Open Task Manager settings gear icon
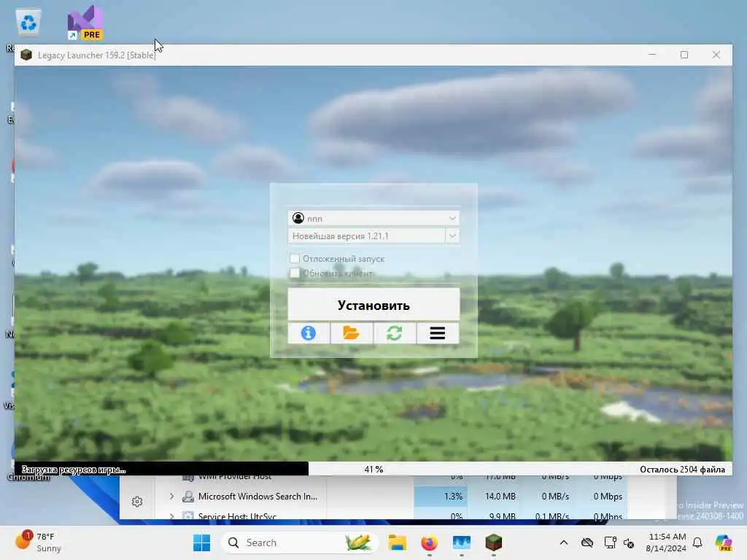 point(137,502)
